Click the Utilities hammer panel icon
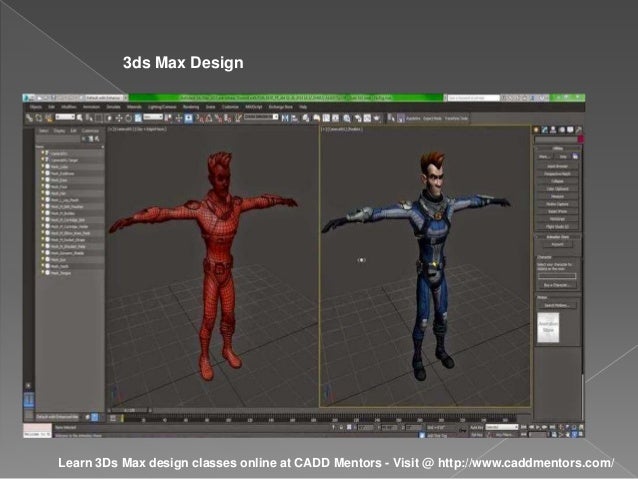The image size is (638, 479). 579,130
